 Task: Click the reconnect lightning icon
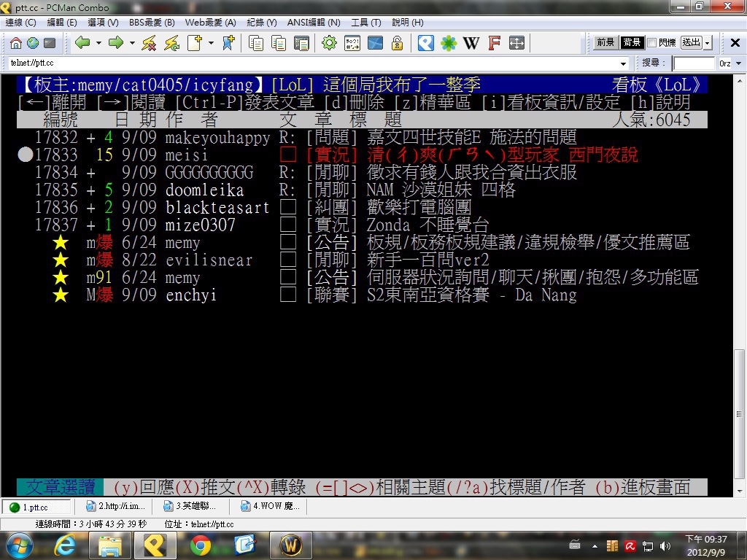pos(171,43)
